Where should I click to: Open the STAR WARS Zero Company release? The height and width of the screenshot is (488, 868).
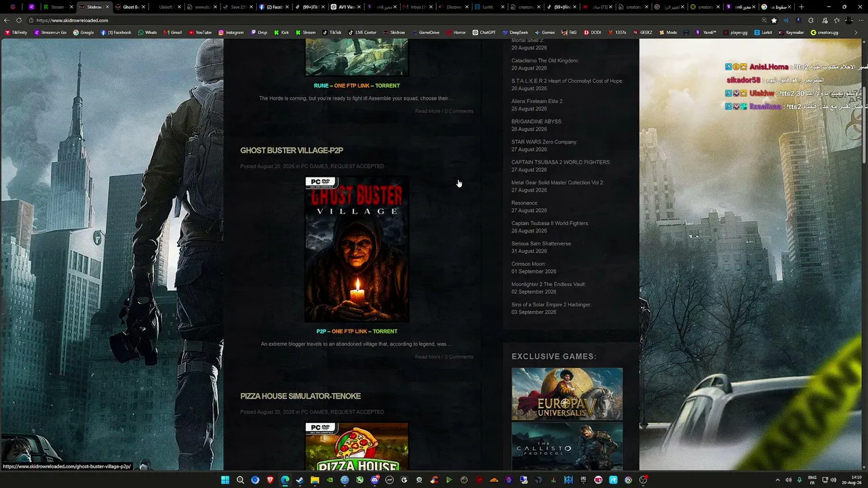pyautogui.click(x=545, y=142)
